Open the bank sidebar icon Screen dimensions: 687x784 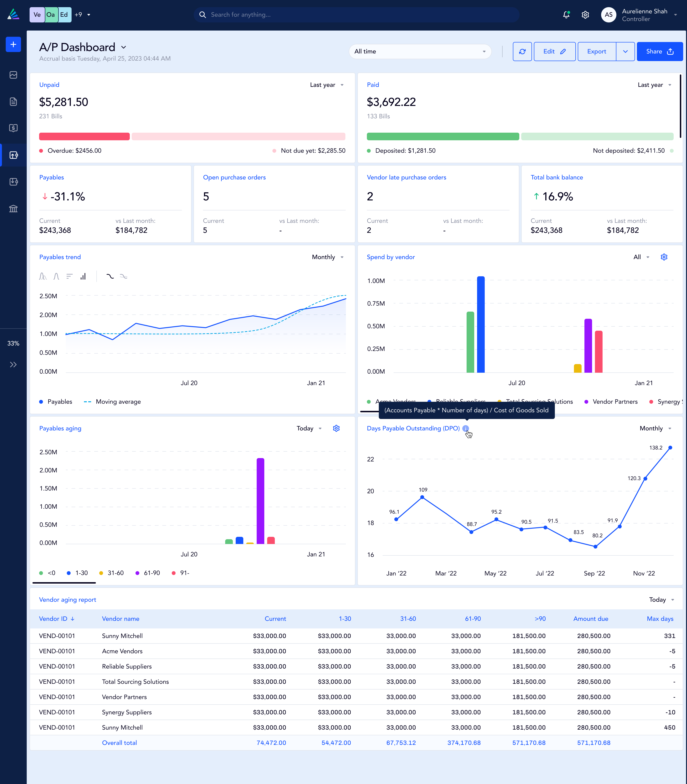click(x=13, y=209)
